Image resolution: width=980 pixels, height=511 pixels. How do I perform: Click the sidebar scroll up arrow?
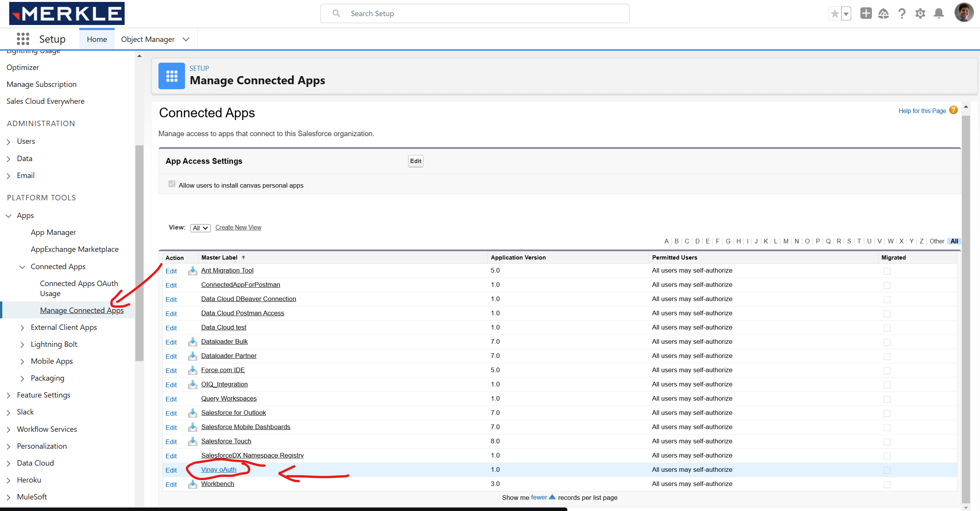[140, 56]
